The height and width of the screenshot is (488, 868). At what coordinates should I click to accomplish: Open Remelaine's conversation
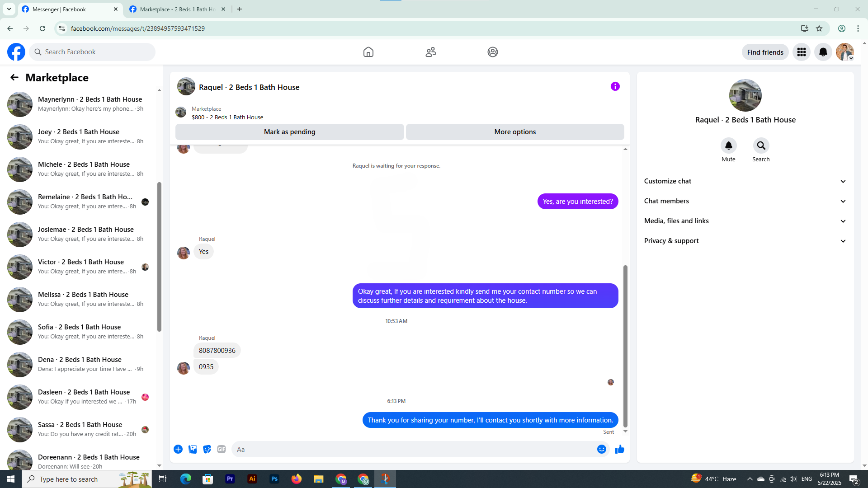80,202
